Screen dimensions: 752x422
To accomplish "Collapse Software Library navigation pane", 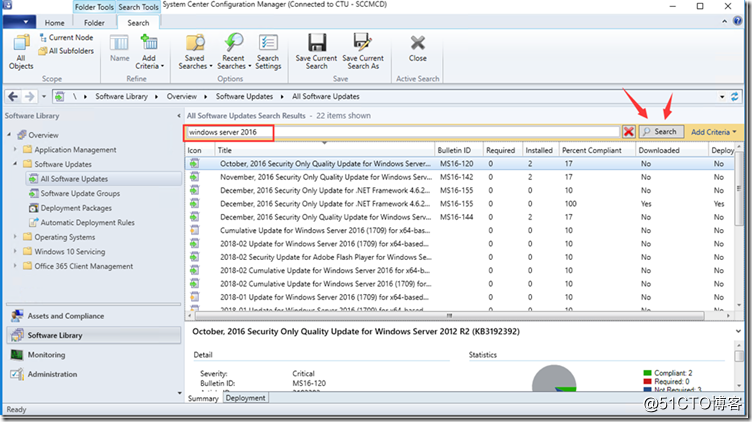I will point(178,116).
